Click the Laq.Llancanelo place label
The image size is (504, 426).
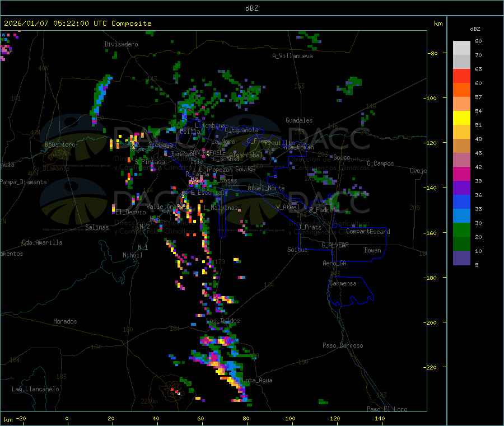point(36,389)
